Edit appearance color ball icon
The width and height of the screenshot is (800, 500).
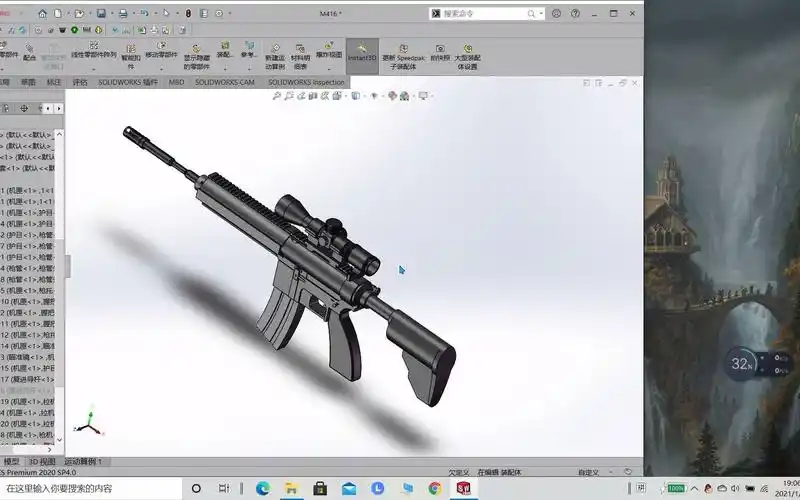pyautogui.click(x=392, y=95)
